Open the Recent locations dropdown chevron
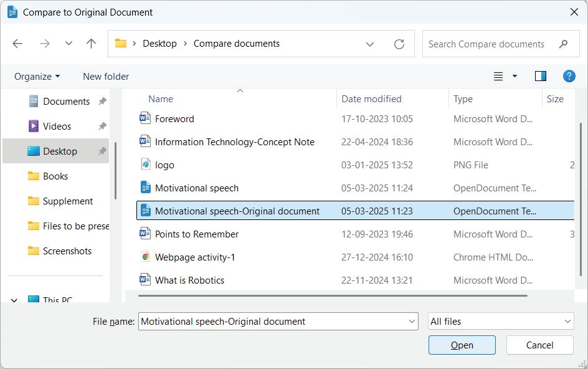588x369 pixels. coord(69,44)
